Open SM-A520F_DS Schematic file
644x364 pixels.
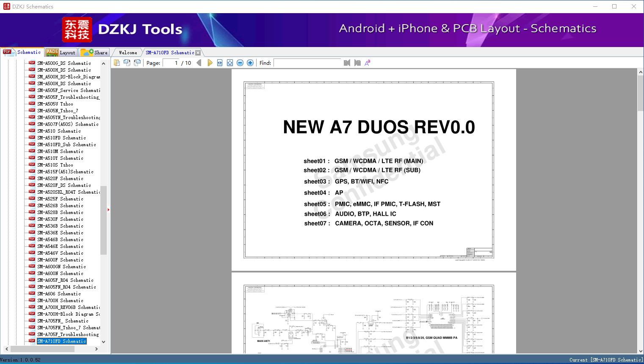click(64, 185)
